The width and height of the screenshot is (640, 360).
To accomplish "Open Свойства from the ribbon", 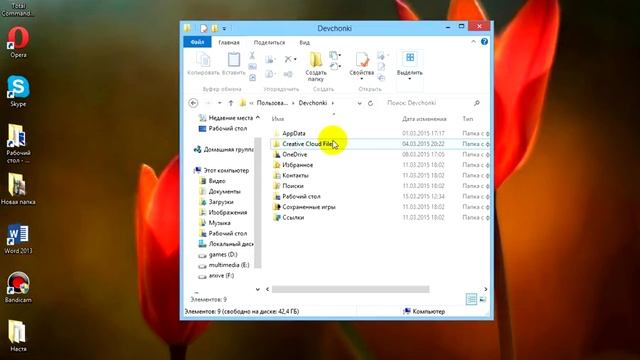I will 362,65.
